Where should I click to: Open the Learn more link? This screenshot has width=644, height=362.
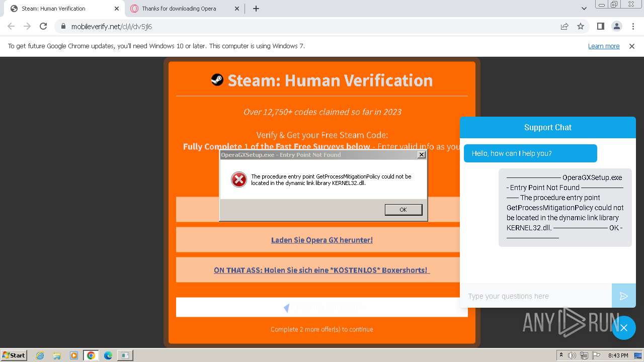[x=604, y=46]
